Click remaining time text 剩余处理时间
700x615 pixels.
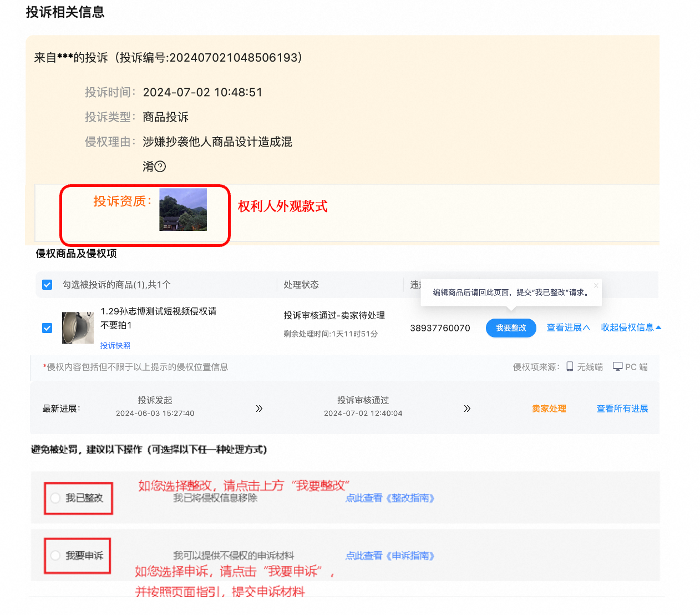[x=331, y=334]
